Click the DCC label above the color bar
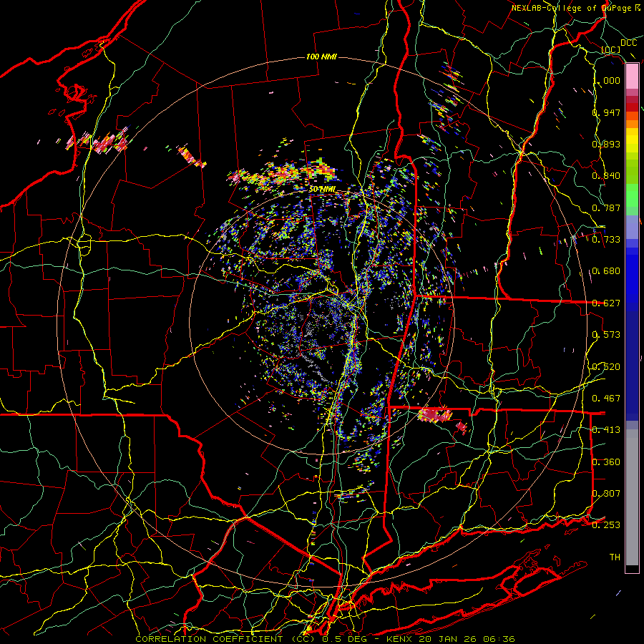Screen dimensions: 644x644 click(628, 43)
